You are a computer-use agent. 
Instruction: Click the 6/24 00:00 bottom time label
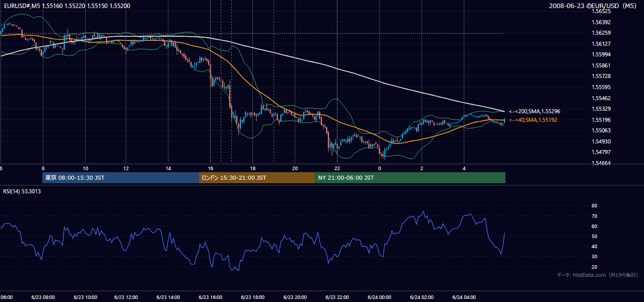(x=379, y=297)
